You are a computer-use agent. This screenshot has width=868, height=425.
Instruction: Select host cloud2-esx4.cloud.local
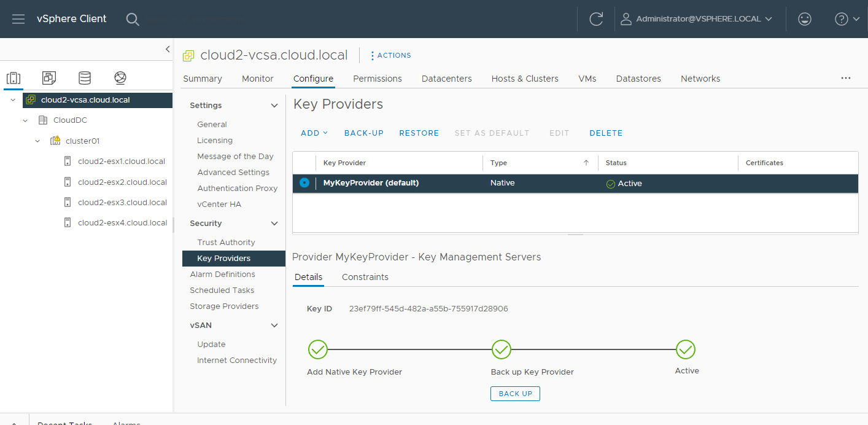pos(122,222)
